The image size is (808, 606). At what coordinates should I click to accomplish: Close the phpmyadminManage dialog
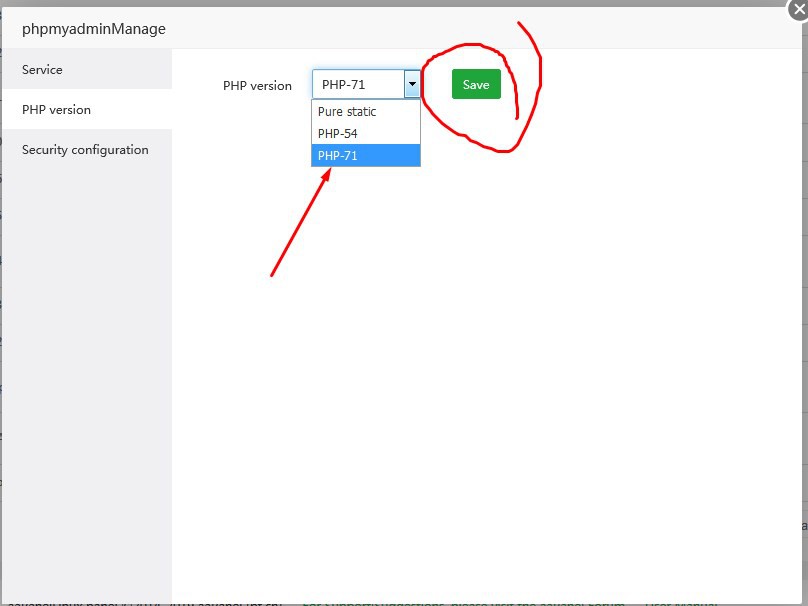coord(798,9)
